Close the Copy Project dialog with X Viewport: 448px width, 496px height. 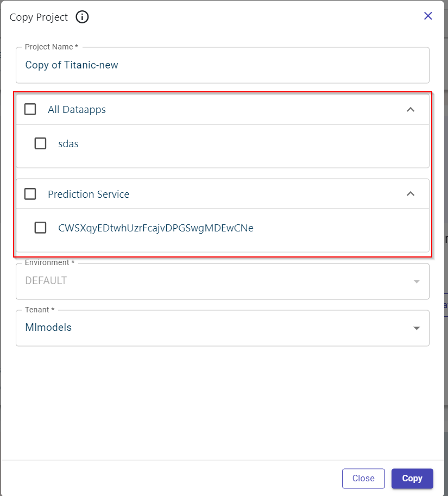point(428,16)
